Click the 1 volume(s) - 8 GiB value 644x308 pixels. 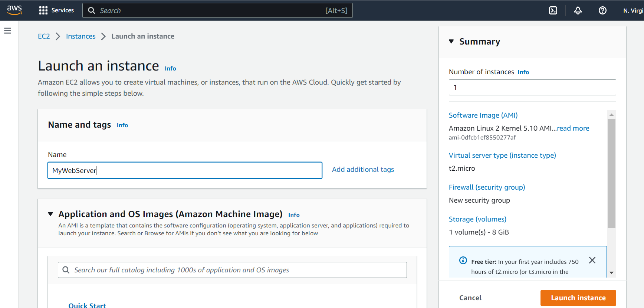479,232
